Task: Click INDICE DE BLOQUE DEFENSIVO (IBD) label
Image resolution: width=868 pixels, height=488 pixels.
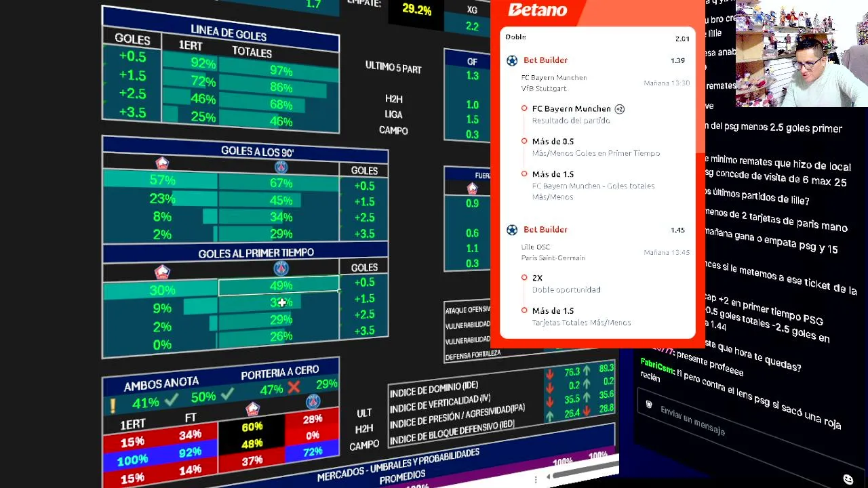Action: pyautogui.click(x=452, y=432)
